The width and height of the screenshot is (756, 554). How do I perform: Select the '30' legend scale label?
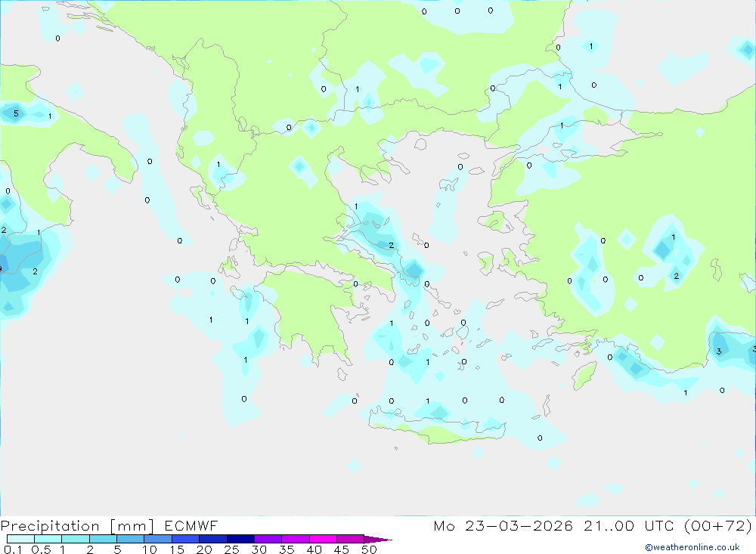pos(259,549)
